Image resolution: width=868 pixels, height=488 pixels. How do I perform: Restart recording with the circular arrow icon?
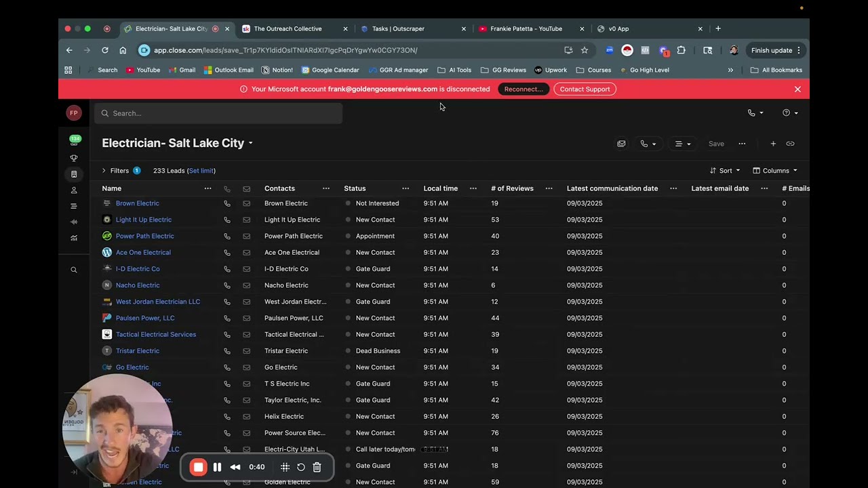pyautogui.click(x=301, y=467)
